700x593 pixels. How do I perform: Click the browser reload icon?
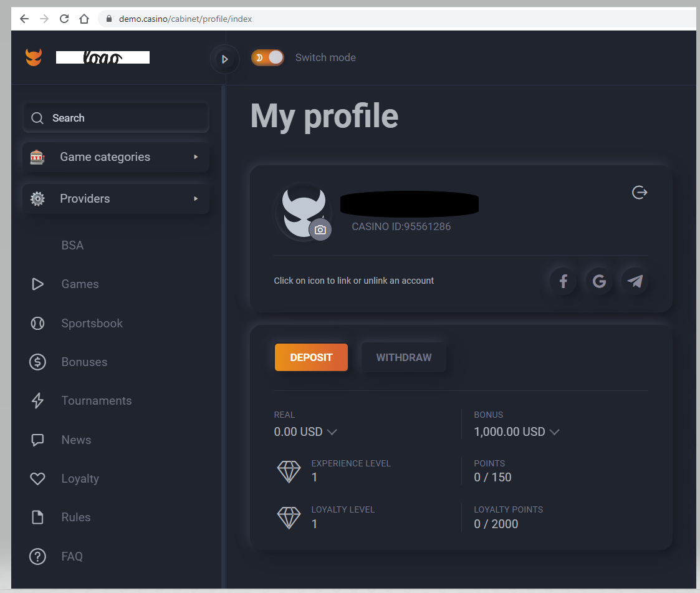pyautogui.click(x=64, y=19)
